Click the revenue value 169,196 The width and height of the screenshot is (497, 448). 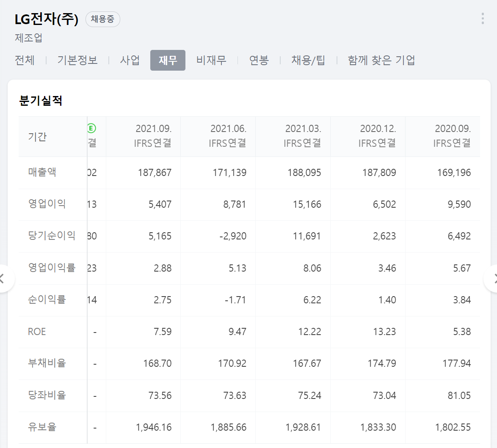(454, 173)
